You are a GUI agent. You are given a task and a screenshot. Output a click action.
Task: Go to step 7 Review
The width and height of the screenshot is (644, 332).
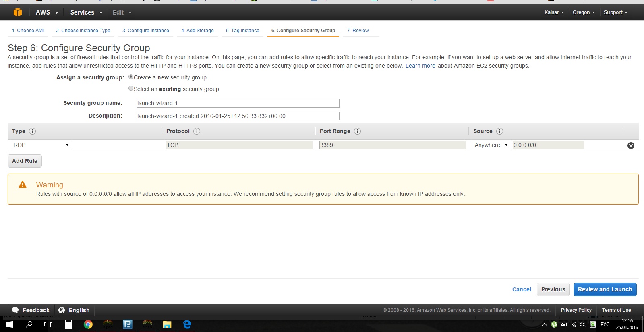pyautogui.click(x=358, y=31)
